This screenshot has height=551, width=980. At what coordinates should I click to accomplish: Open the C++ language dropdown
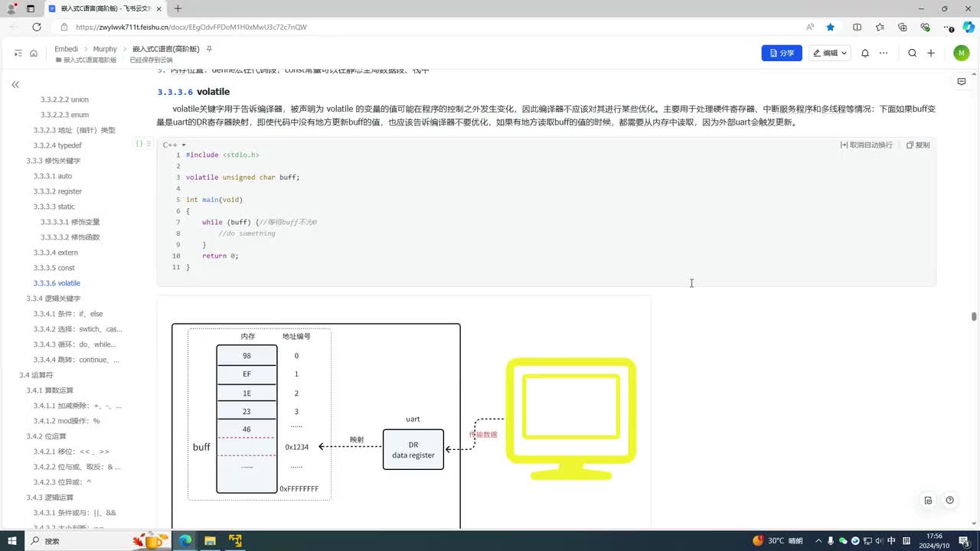175,145
